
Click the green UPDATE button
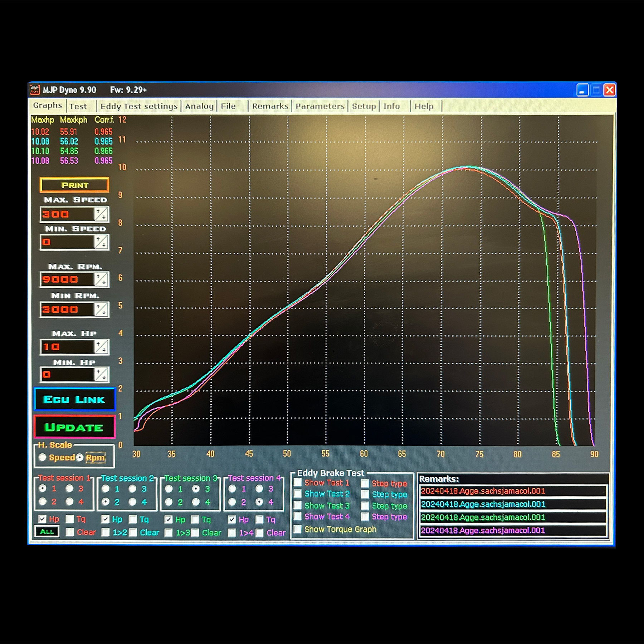pyautogui.click(x=74, y=427)
